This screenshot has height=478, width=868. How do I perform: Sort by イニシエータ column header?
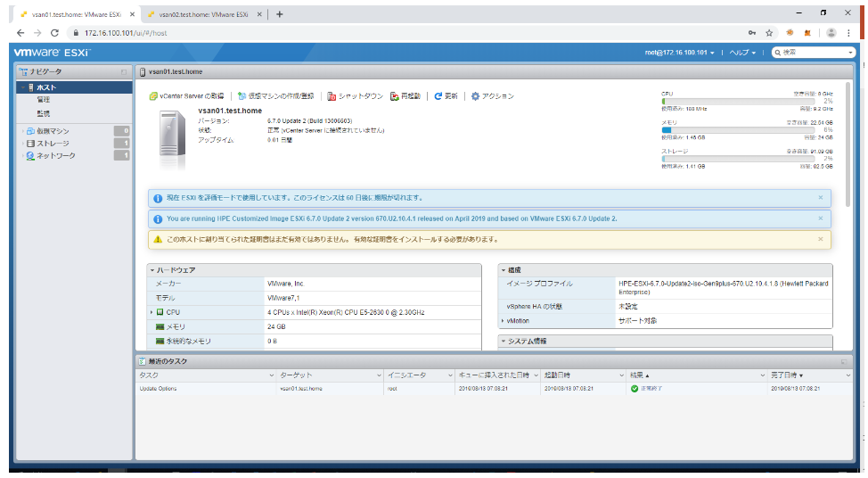[x=419, y=375]
